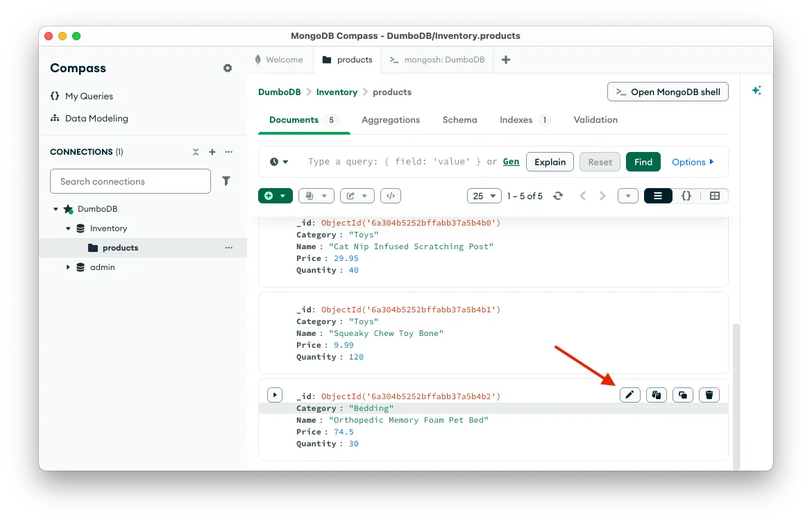Click Inventory breadcrumb link
The height and width of the screenshot is (522, 812).
tap(337, 92)
